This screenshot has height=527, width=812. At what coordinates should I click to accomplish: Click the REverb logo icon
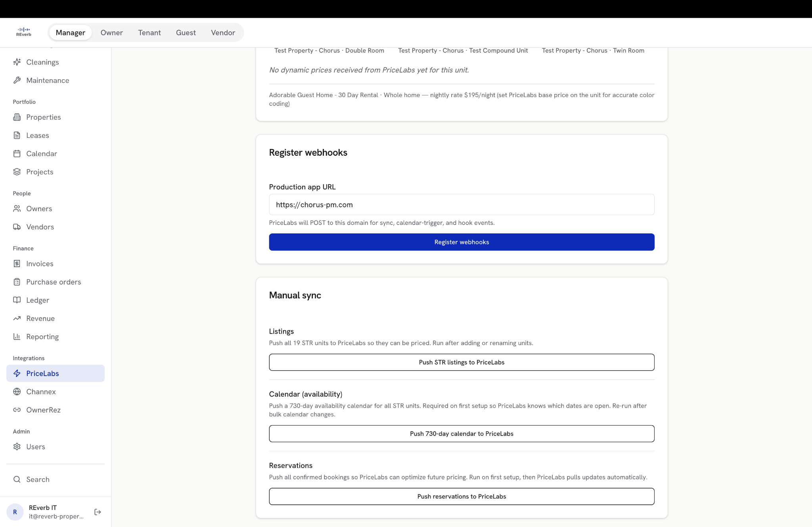click(24, 32)
